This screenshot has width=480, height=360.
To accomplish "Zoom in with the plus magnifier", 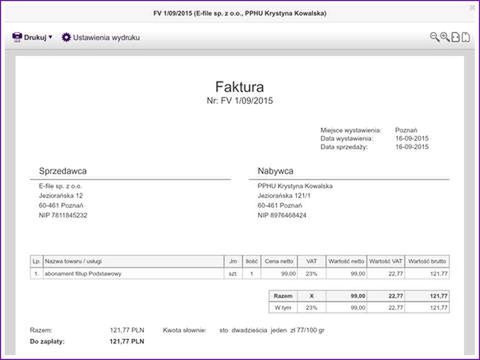I will [445, 37].
